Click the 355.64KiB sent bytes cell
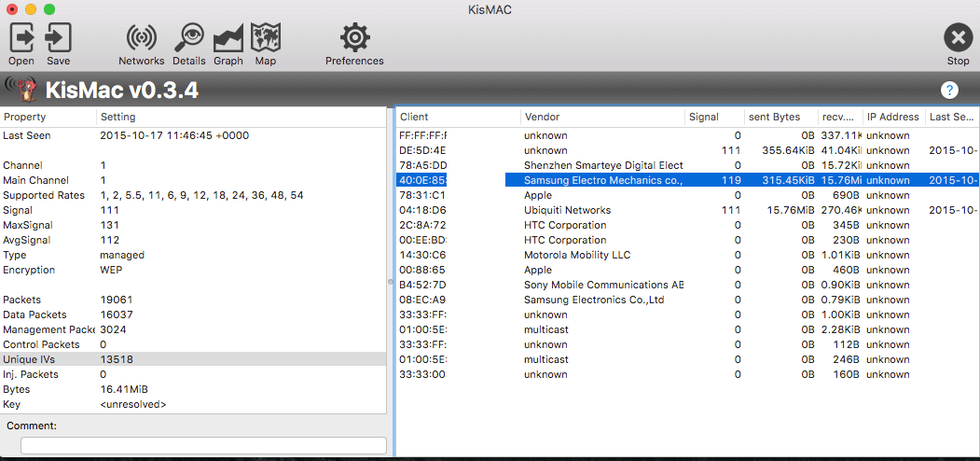Viewport: 980px width, 461px height. pos(788,150)
